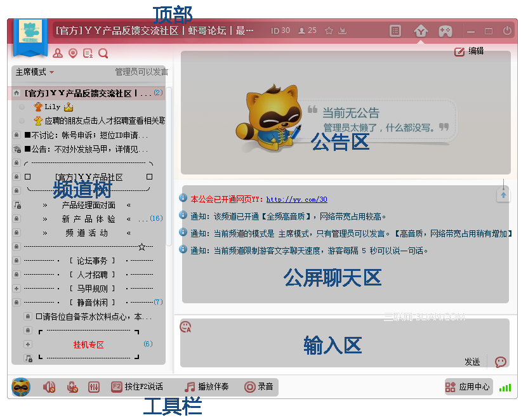Enter the 产品经理面对面 channel
Screen dimensions: 521x420
(x=88, y=205)
